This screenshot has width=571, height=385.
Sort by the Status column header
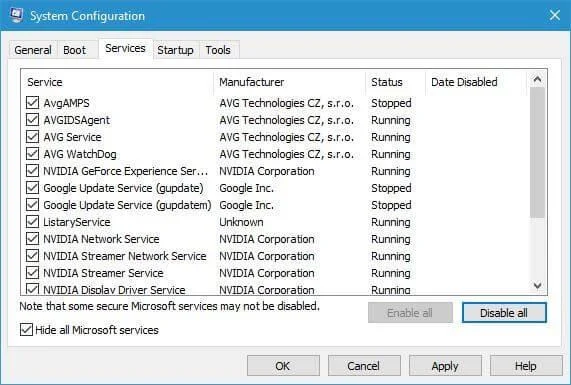click(396, 82)
